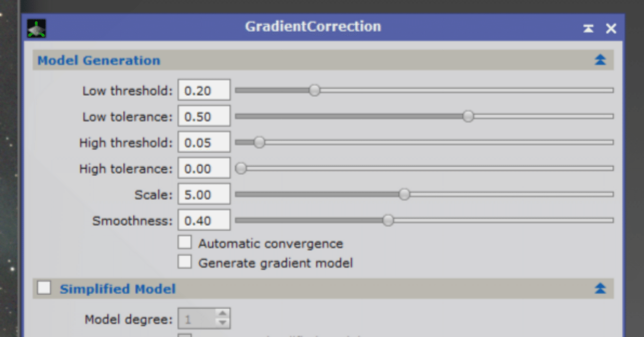Check Generate gradient model option
This screenshot has width=644, height=337.
(185, 262)
